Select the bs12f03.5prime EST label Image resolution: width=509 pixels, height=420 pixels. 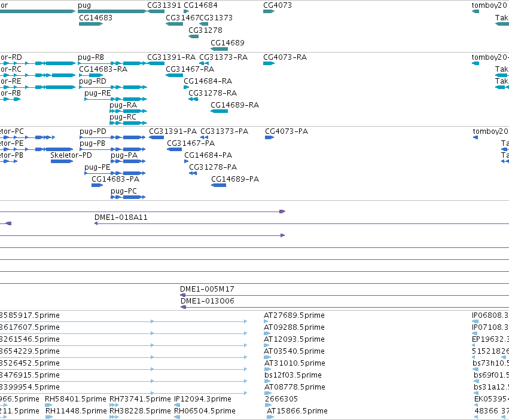(293, 376)
